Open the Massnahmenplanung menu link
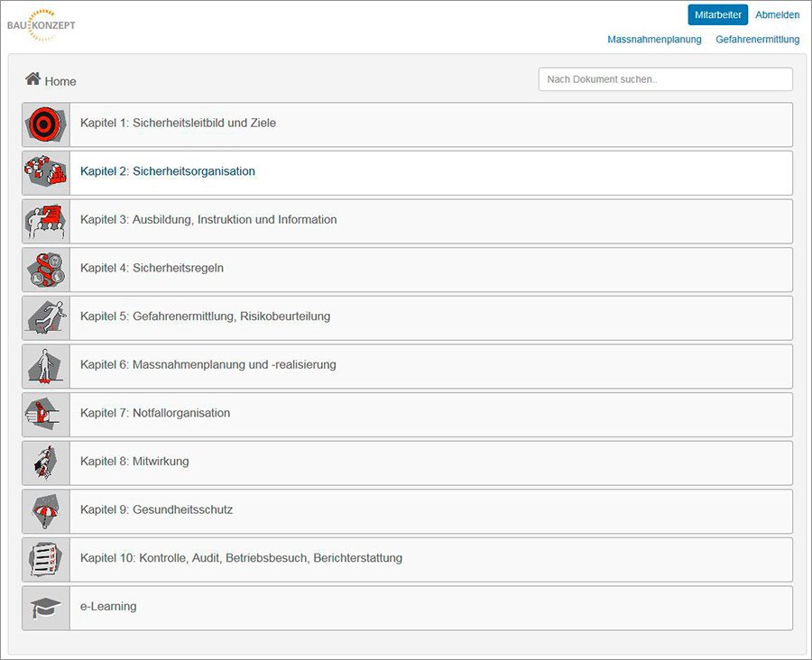 (654, 40)
